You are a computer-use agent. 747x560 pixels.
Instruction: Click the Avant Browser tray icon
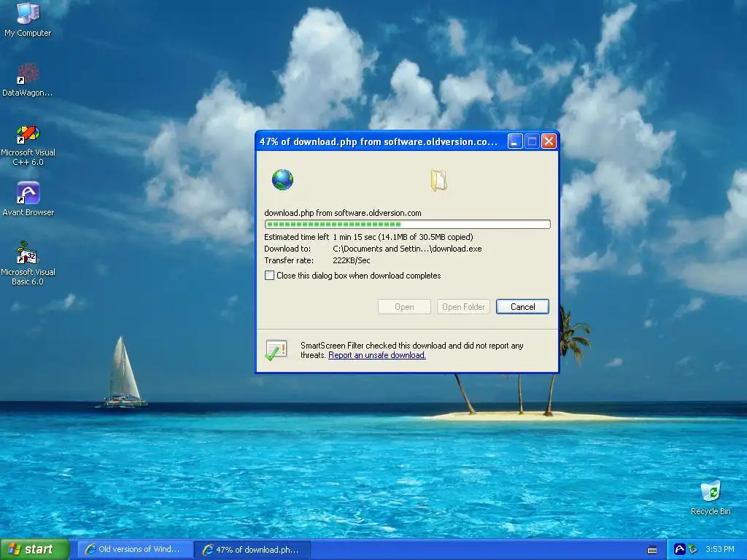pyautogui.click(x=679, y=549)
